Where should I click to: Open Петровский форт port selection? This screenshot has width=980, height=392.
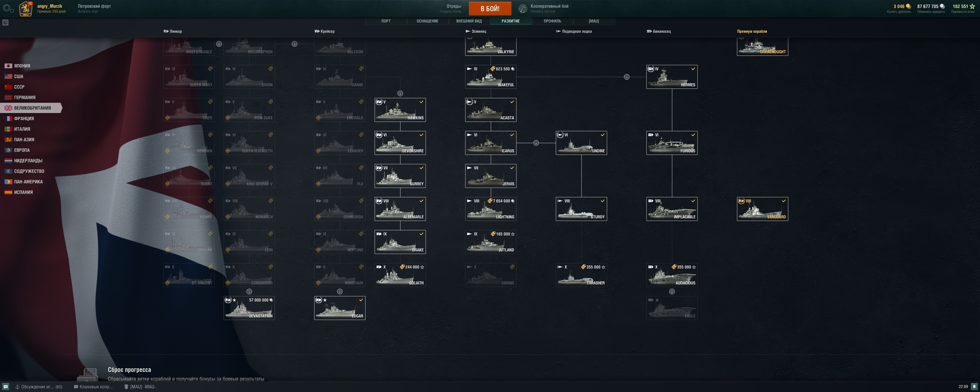tap(94, 8)
